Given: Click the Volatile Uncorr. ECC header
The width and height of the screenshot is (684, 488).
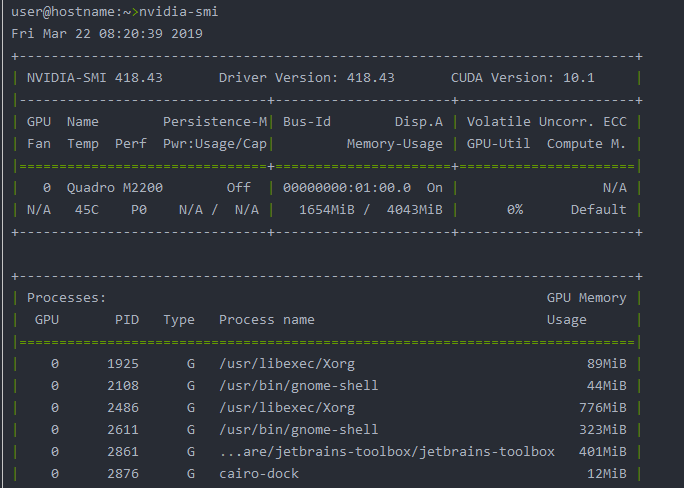Looking at the screenshot, I should coord(547,122).
